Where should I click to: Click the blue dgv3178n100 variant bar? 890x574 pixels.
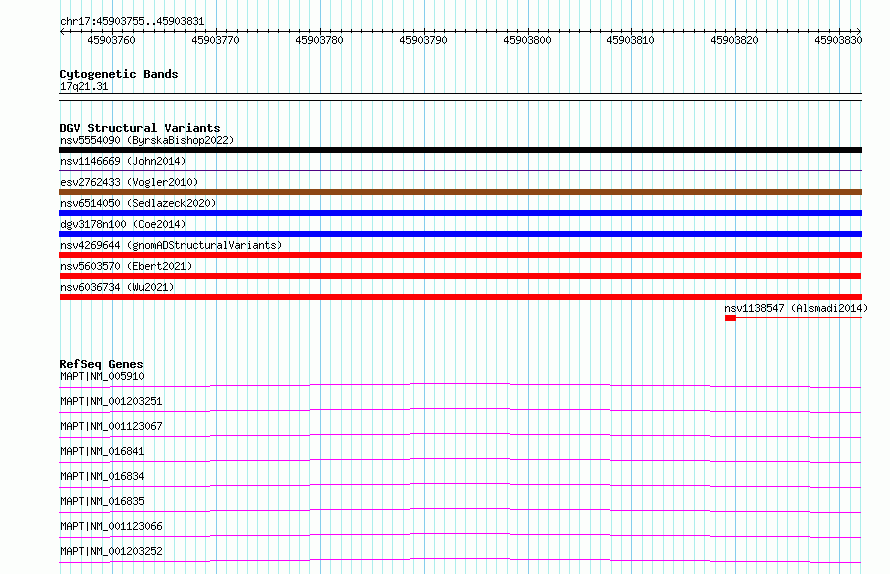click(x=460, y=234)
